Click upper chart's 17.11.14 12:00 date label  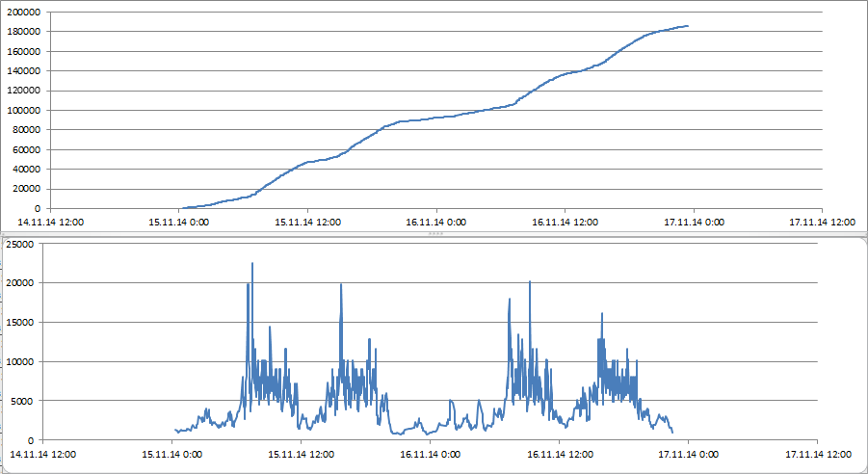point(822,222)
